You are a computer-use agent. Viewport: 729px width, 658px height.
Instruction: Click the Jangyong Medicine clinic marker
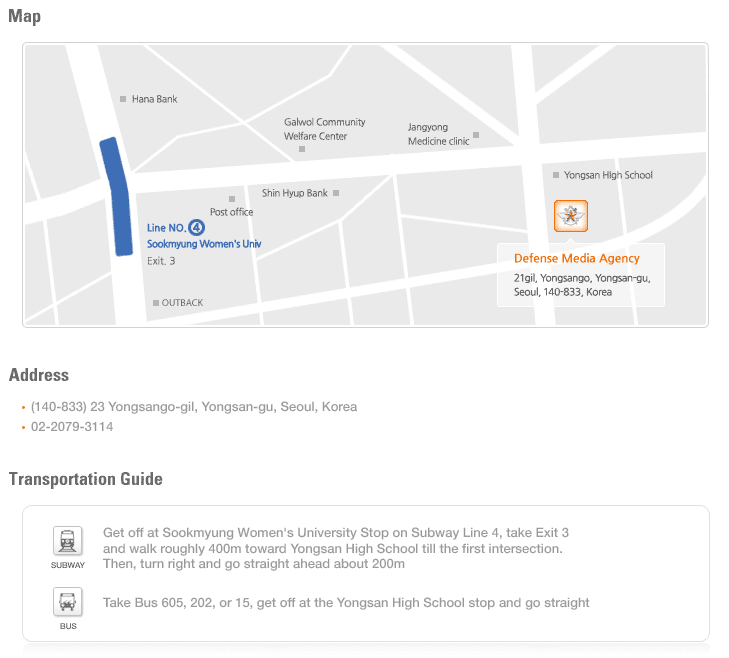[x=476, y=135]
